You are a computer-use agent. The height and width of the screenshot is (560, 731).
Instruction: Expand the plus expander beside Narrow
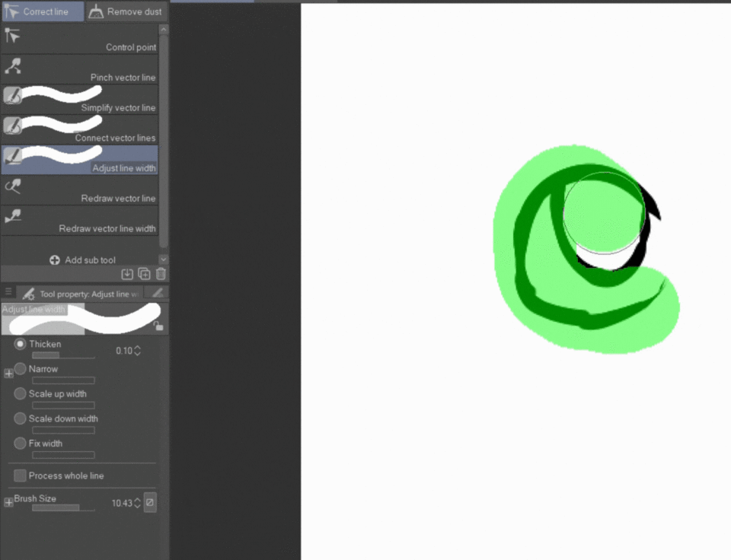[8, 373]
